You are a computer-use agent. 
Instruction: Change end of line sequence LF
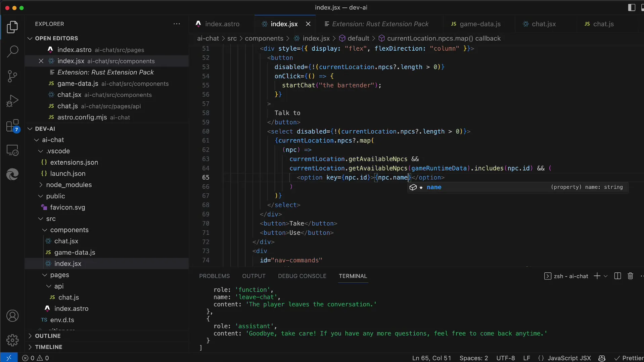(x=526, y=358)
